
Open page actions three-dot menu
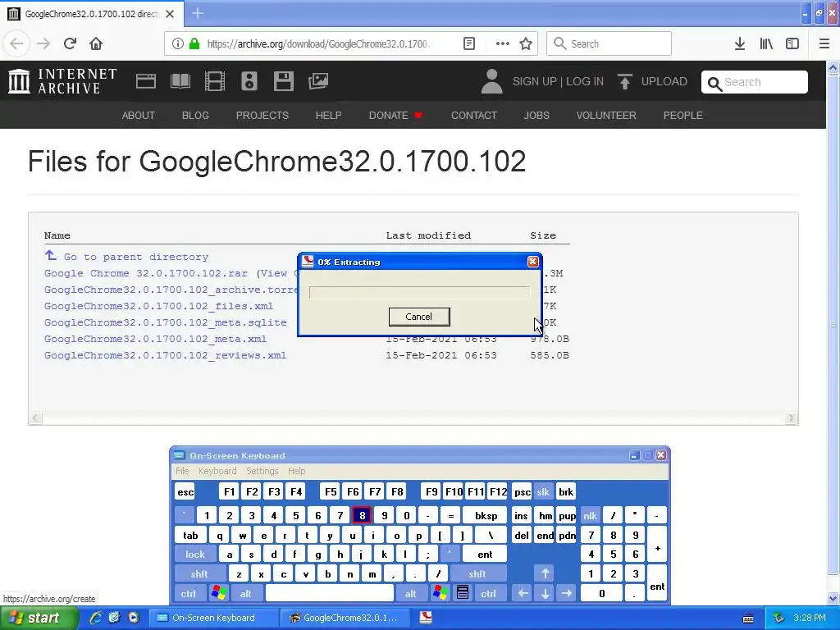(x=502, y=43)
